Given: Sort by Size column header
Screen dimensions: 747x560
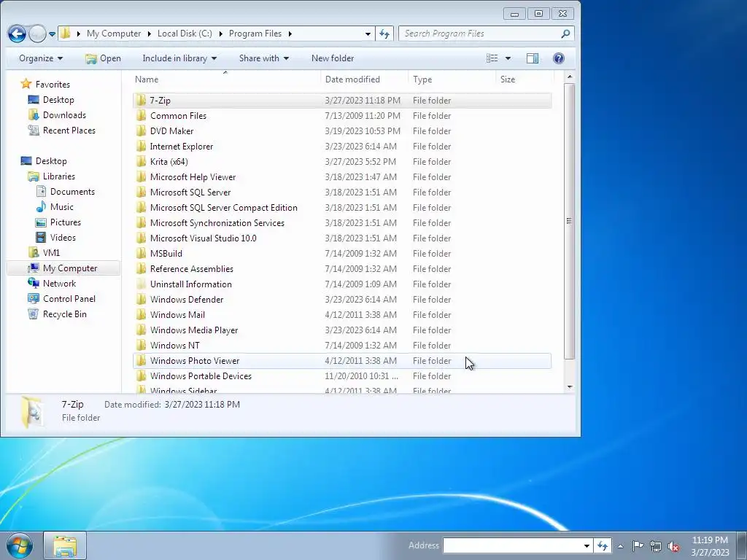Looking at the screenshot, I should tap(525, 79).
